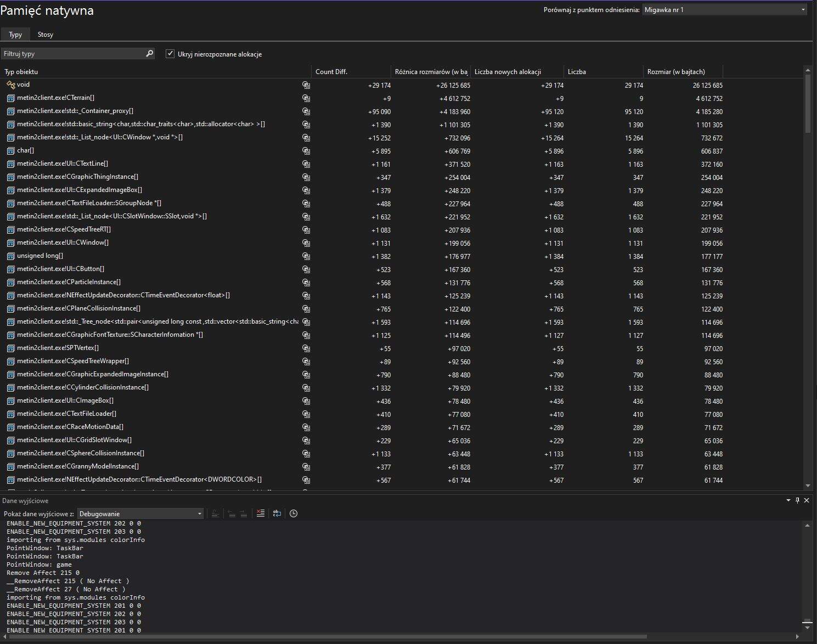
Task: Click size value 26 125 685
Action: pyautogui.click(x=707, y=86)
